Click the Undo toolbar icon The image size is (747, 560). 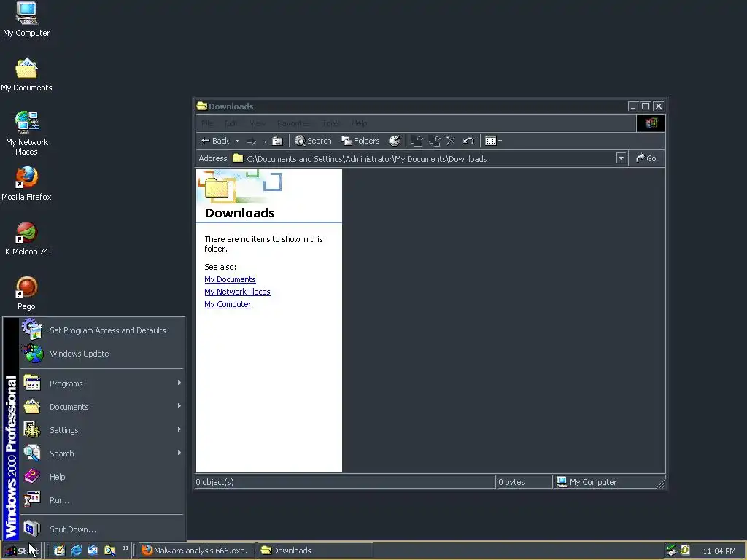(468, 141)
